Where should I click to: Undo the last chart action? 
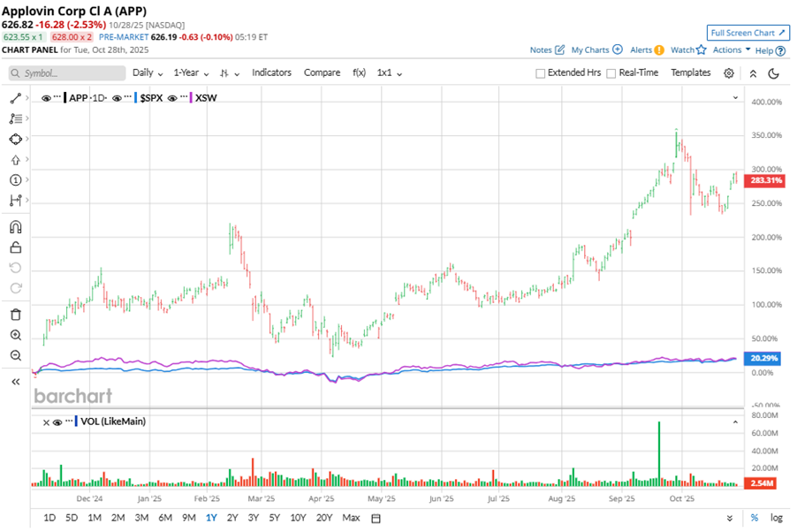(16, 268)
